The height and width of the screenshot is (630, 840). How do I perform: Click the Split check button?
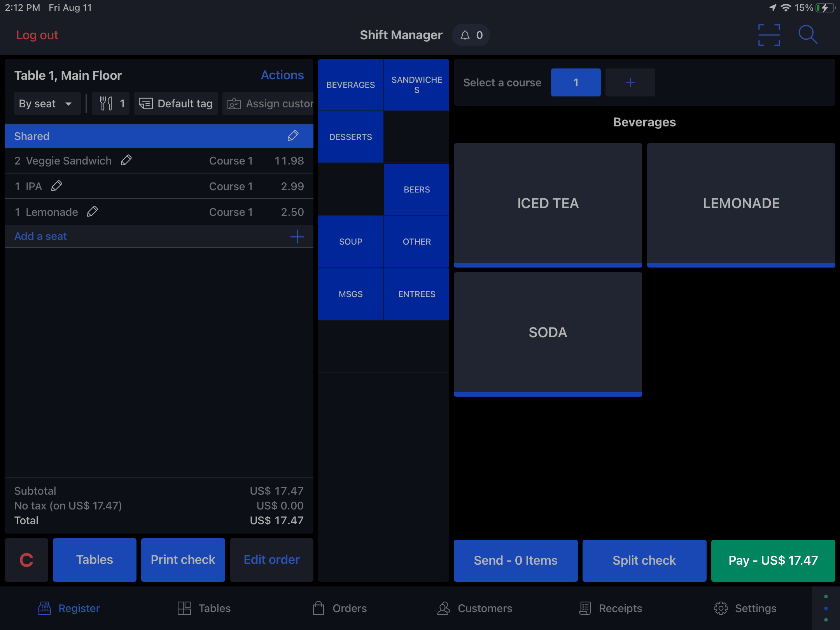(x=644, y=560)
